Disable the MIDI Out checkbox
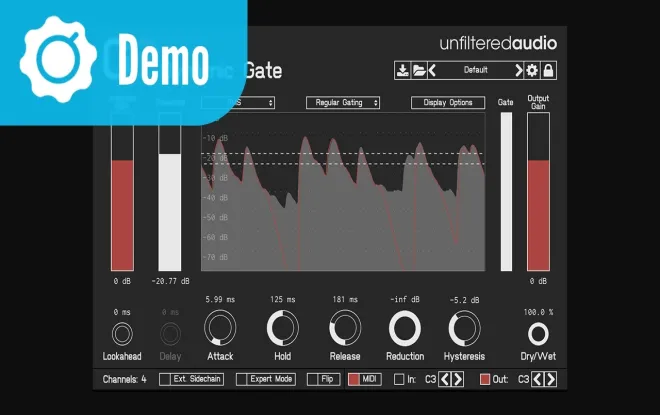660x415 pixels. [x=485, y=379]
